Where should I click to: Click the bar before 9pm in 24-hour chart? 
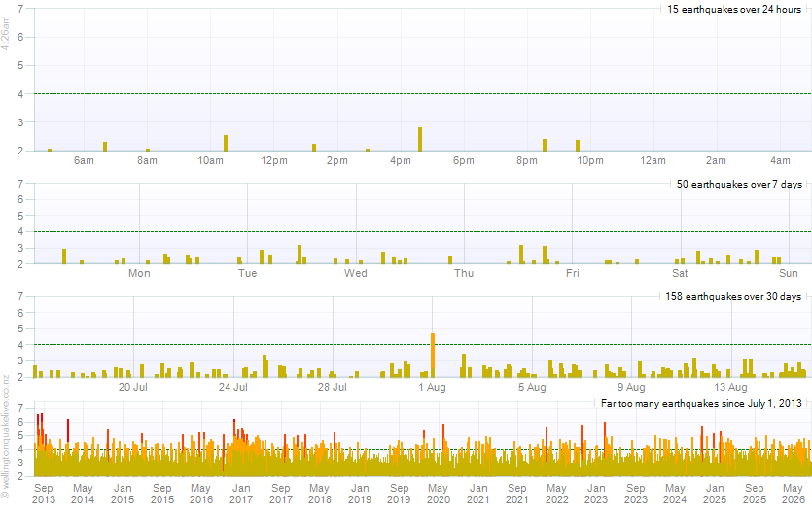click(545, 145)
